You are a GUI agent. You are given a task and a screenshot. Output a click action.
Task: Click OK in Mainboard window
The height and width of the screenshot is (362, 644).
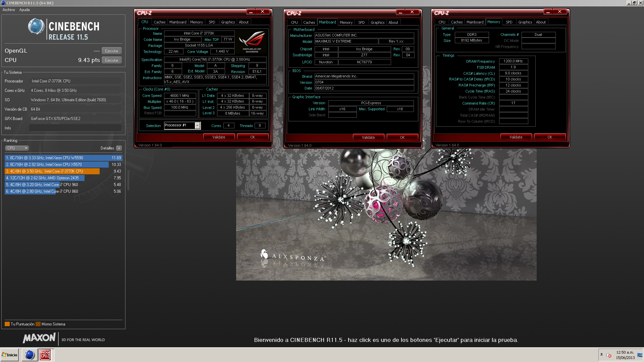pos(402,137)
